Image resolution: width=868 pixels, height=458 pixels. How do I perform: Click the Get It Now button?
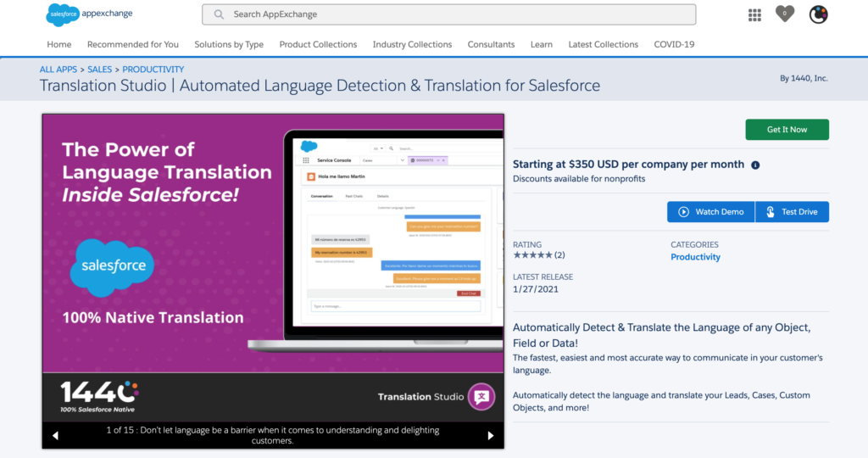tap(787, 130)
